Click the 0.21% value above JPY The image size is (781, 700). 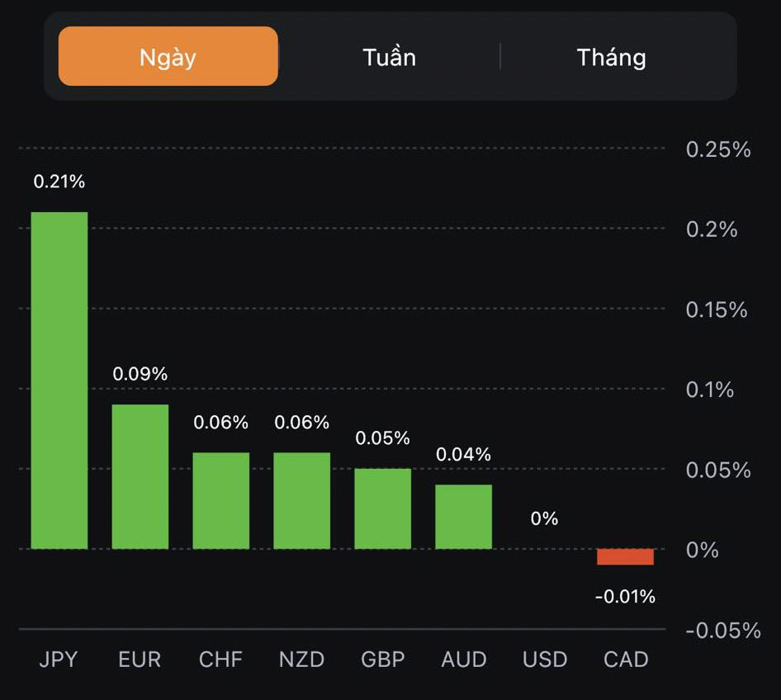pyautogui.click(x=59, y=182)
